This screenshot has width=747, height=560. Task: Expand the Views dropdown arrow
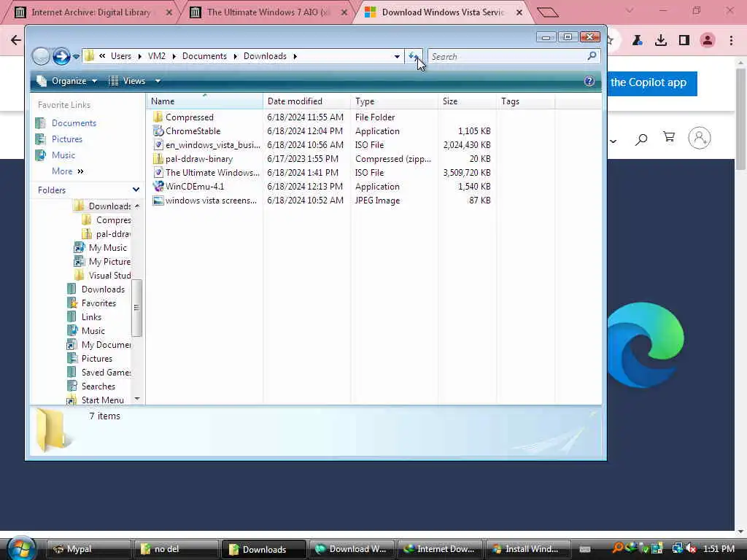coord(158,81)
